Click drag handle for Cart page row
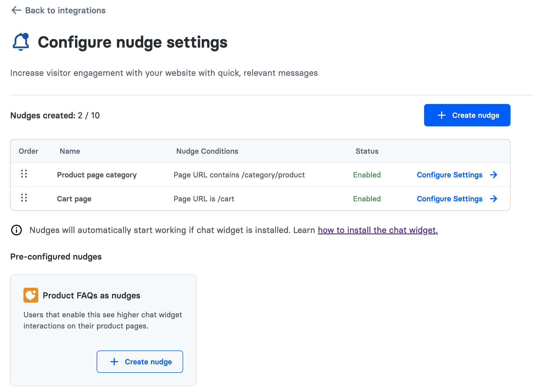Viewport: 534px width, 392px height. click(24, 198)
